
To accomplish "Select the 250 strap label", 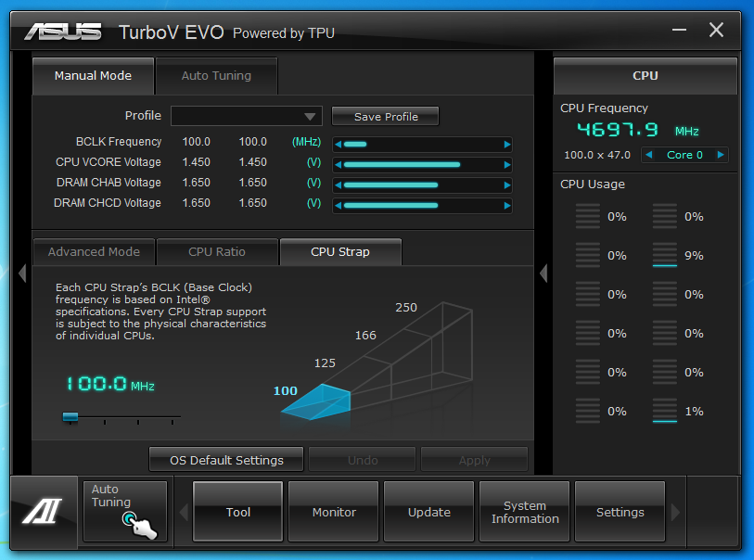I will [x=406, y=307].
